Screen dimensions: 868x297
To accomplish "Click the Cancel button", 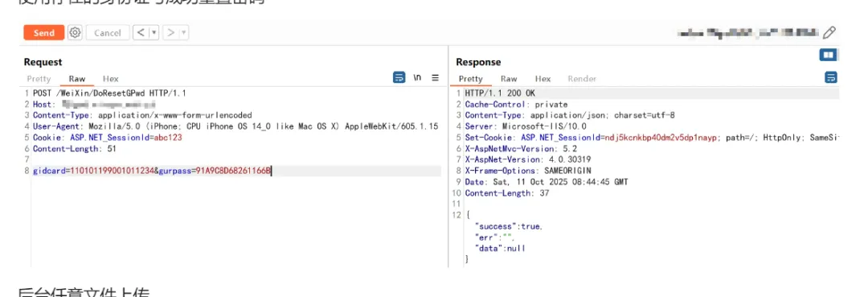I will [108, 33].
